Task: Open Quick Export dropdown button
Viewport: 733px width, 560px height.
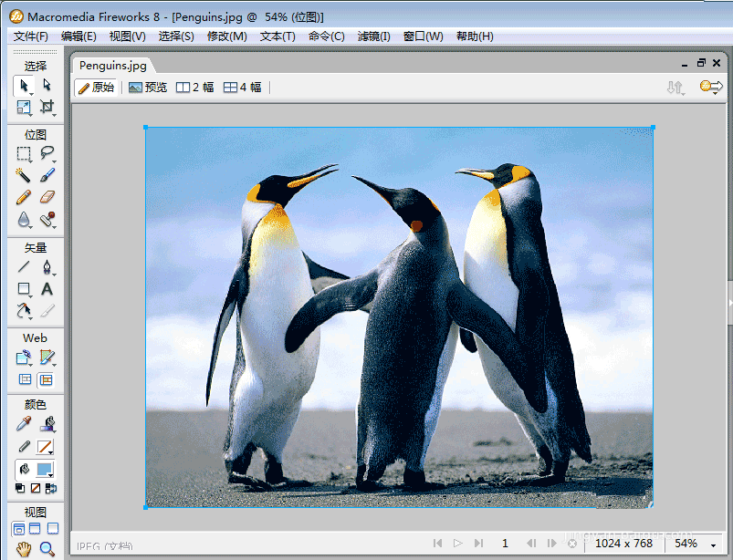Action: click(x=710, y=87)
